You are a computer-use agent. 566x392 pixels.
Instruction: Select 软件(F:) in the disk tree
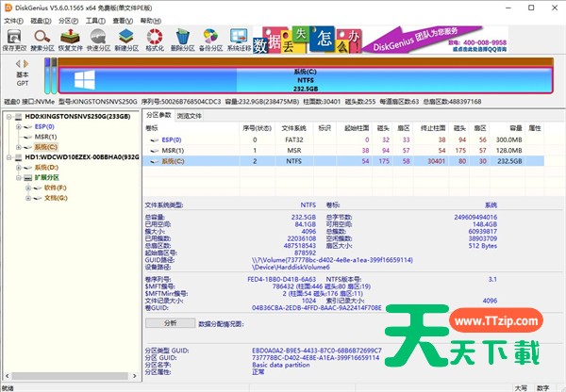56,188
